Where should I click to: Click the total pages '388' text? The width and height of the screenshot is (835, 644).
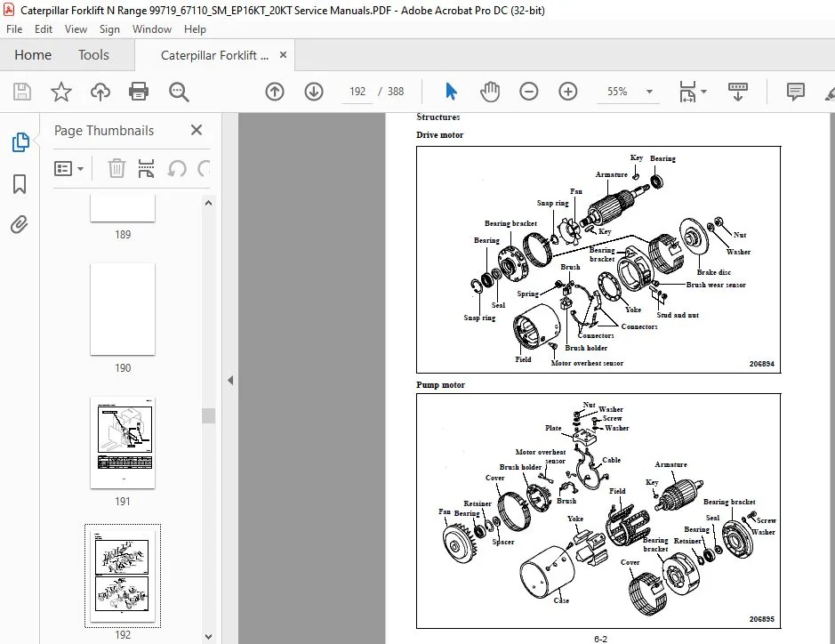pos(396,92)
